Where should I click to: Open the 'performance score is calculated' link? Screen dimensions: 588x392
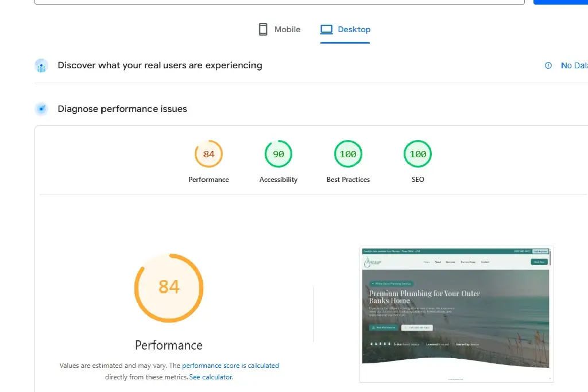pyautogui.click(x=230, y=366)
